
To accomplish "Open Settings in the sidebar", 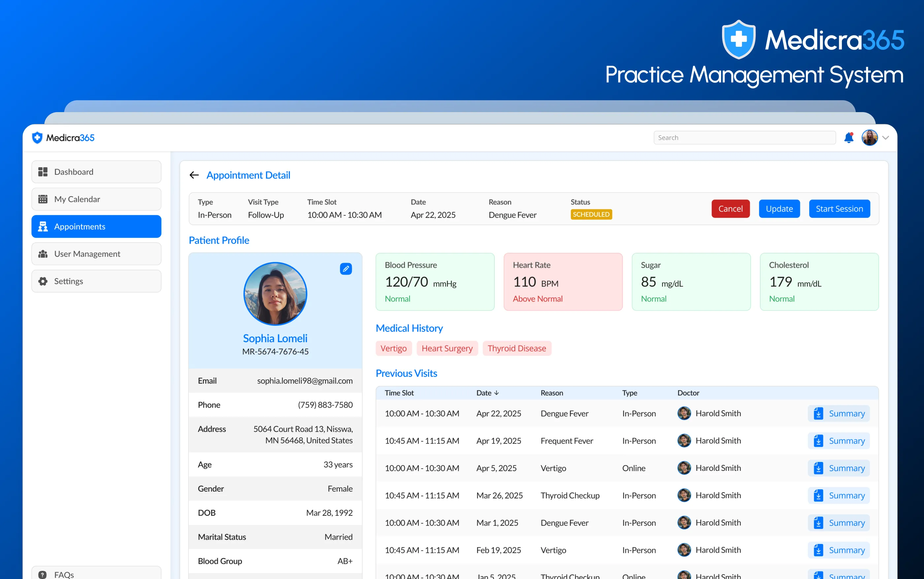I will (x=96, y=281).
